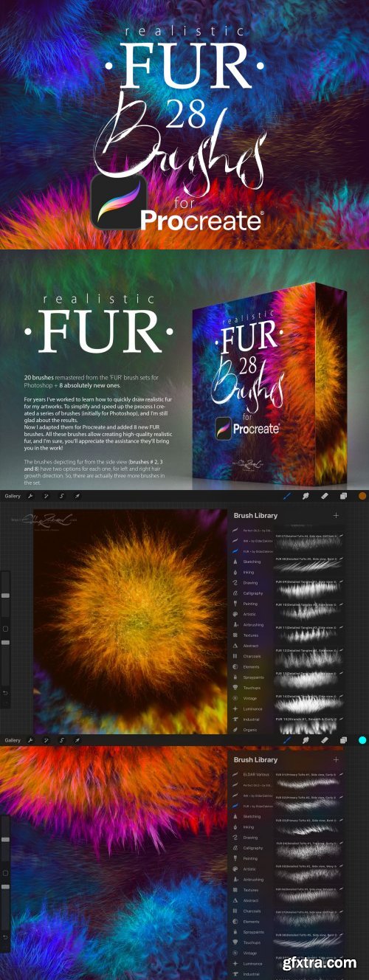Open Elements category in the cyan-swatch screenshot
Viewport: 369px width, 980px height.
coord(247,921)
